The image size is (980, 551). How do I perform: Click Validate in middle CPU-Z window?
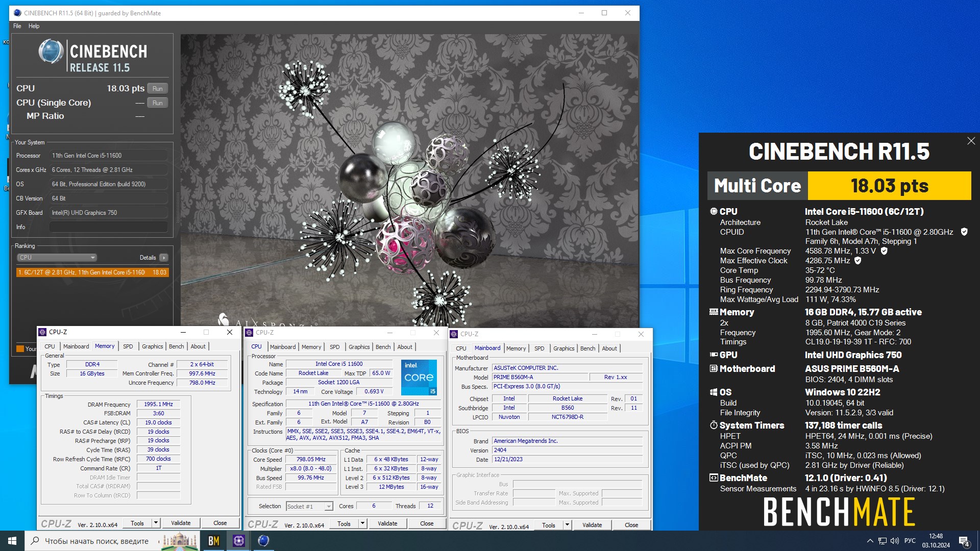[x=387, y=523]
